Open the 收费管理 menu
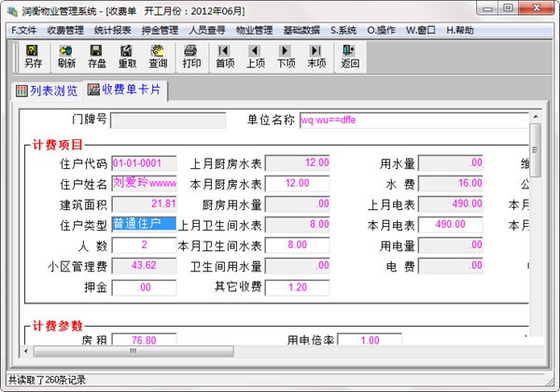Screen dimensions: 560x392 (x=65, y=31)
